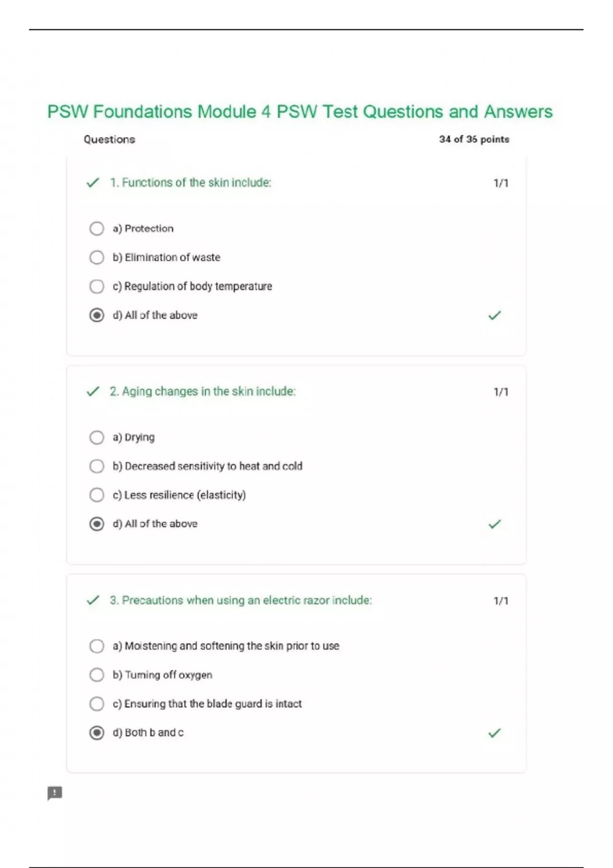Choose 'c) Ensuring that the blade guard is intact'
This screenshot has width=613, height=868.
coord(97,704)
